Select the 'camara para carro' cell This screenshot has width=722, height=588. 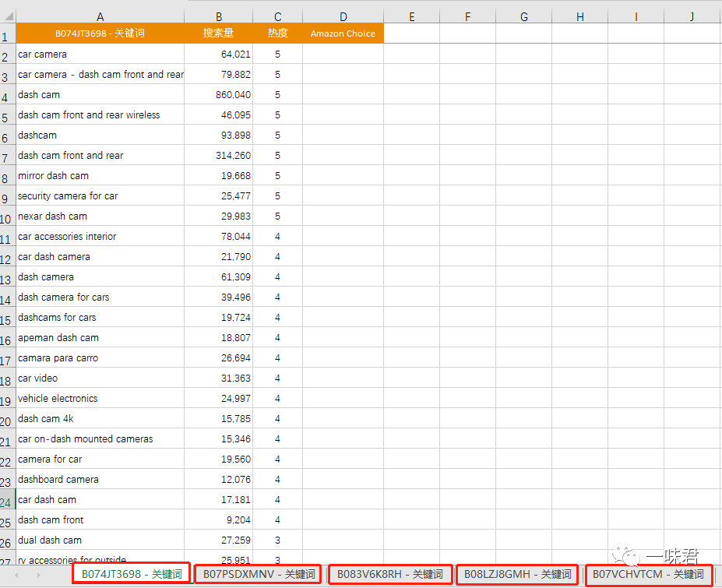pos(100,357)
